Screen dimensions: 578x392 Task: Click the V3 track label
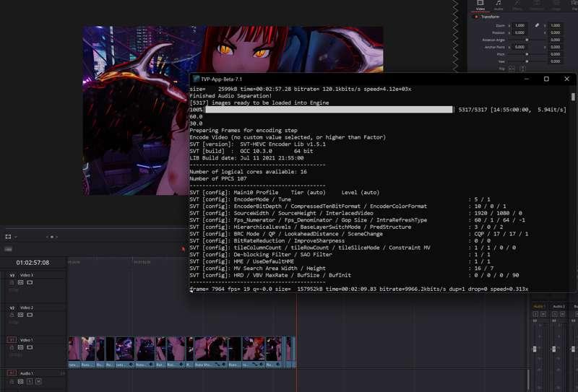12,275
